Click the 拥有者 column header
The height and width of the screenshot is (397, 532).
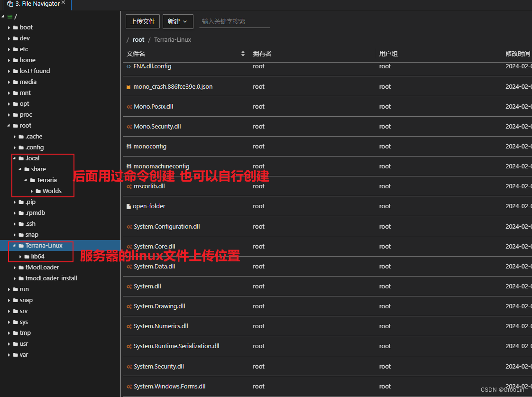click(262, 54)
